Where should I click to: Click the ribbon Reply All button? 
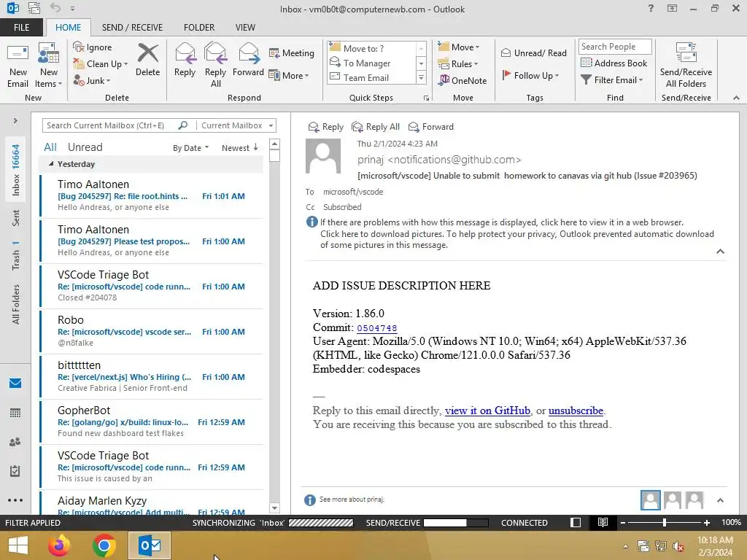click(x=215, y=66)
